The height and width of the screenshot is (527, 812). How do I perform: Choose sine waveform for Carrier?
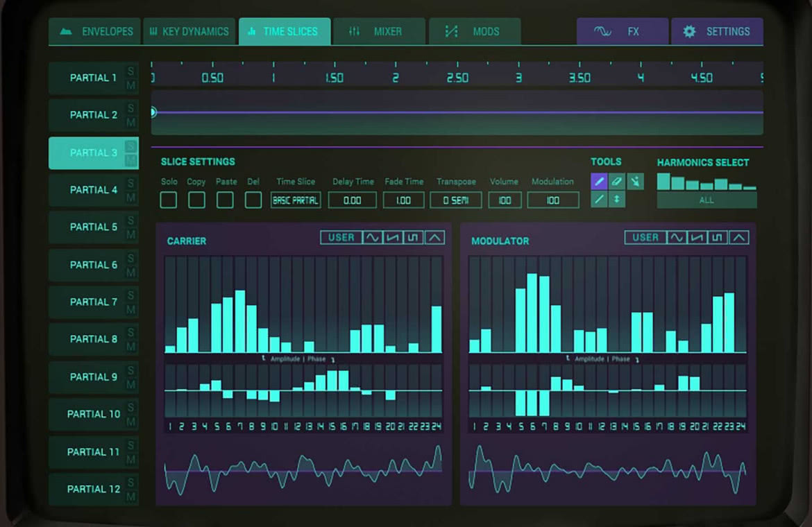point(372,237)
